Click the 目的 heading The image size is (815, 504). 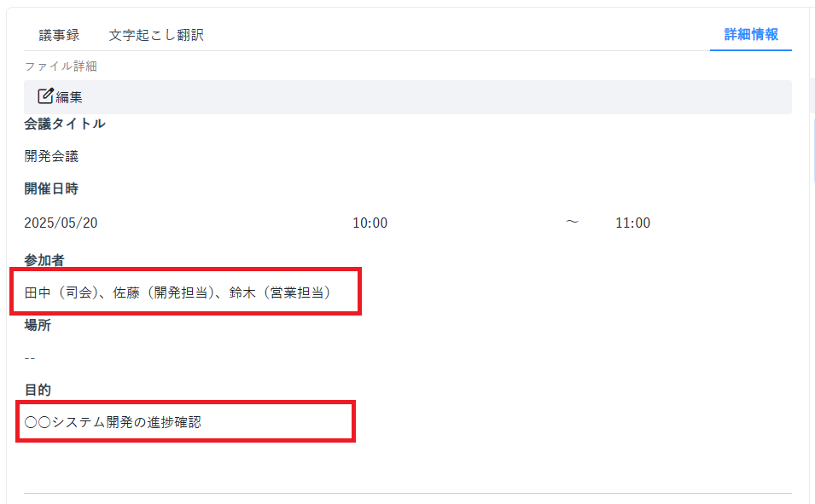point(38,390)
